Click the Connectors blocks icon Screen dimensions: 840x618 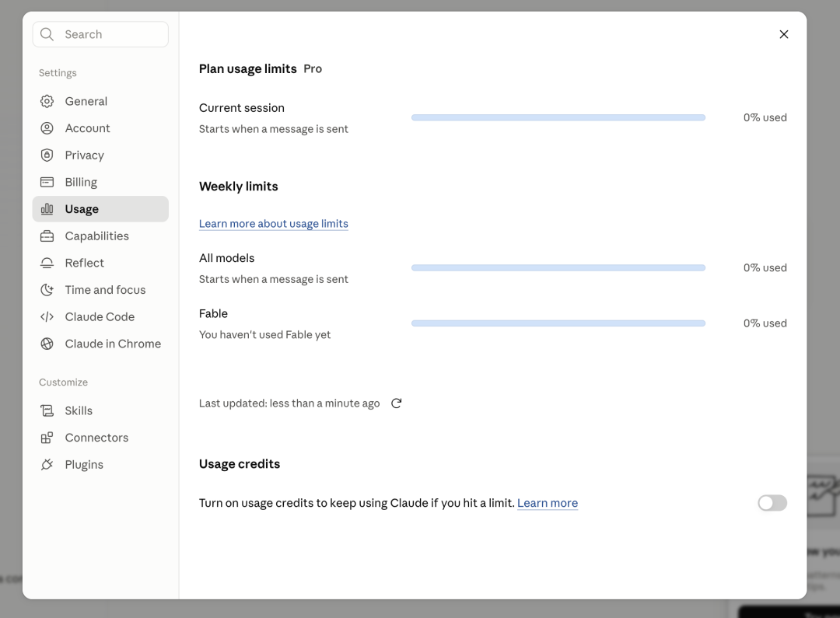point(47,438)
